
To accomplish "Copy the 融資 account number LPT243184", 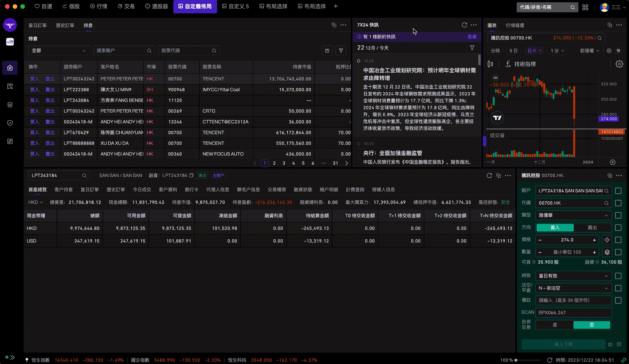I will (x=191, y=175).
